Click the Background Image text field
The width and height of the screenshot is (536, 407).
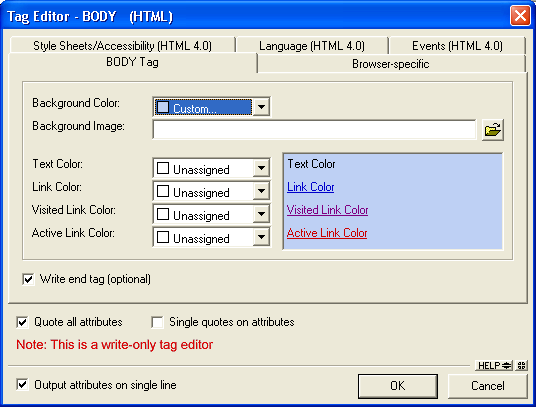tap(314, 130)
